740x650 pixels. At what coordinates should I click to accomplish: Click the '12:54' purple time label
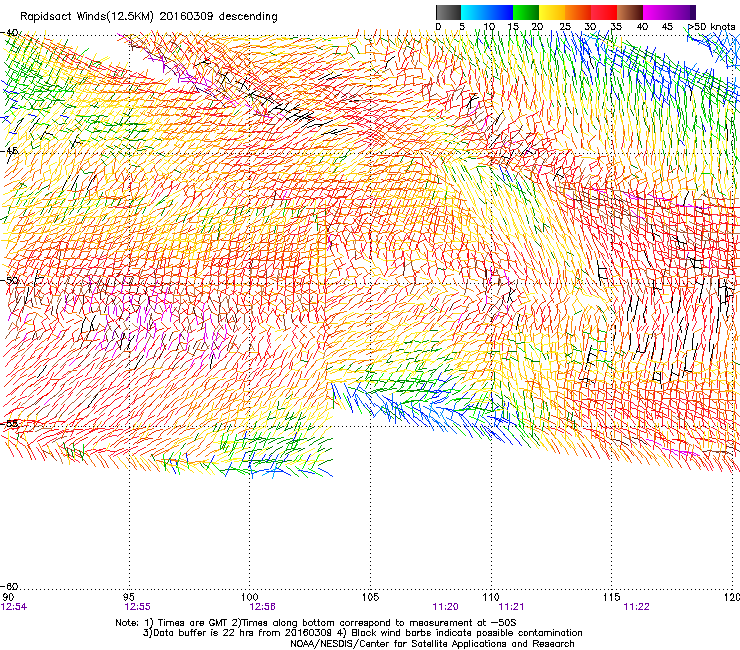click(14, 607)
